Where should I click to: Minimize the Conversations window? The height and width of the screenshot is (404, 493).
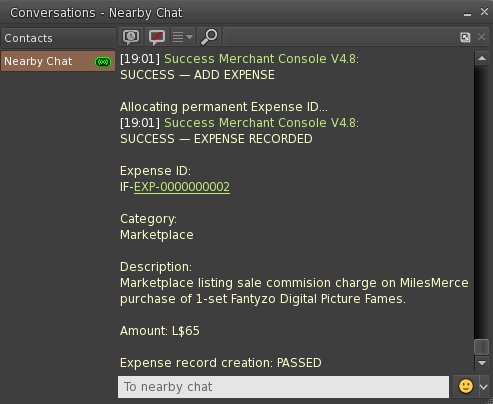pos(467,13)
